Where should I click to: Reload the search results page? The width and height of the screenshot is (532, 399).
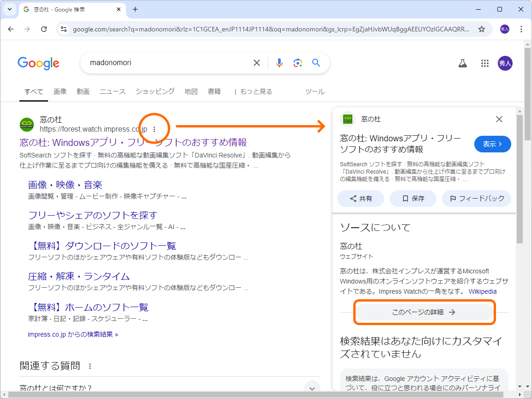[44, 29]
